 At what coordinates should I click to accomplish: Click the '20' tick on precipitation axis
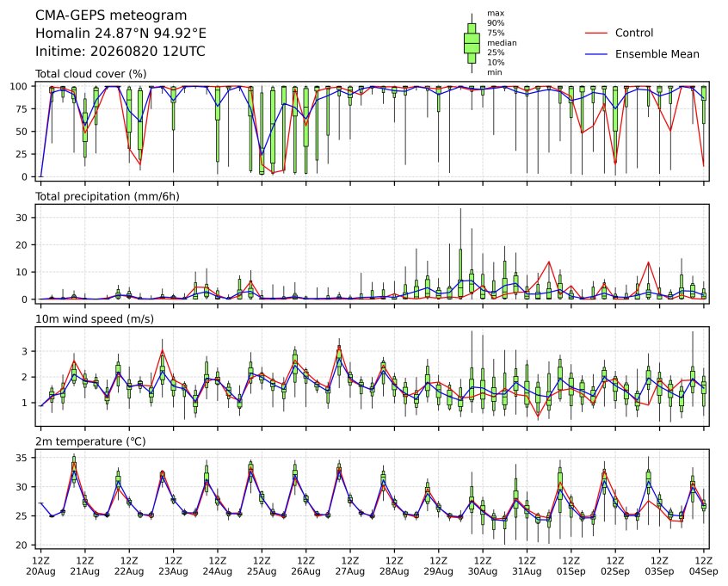point(22,244)
